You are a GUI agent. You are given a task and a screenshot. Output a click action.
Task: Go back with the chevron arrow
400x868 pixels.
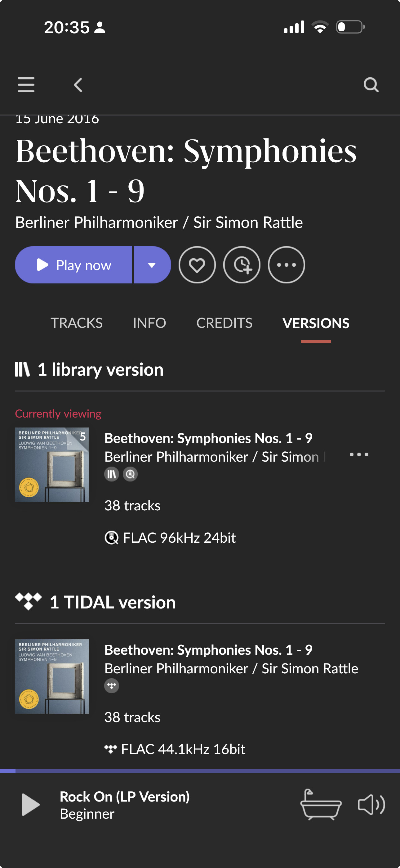coord(78,84)
